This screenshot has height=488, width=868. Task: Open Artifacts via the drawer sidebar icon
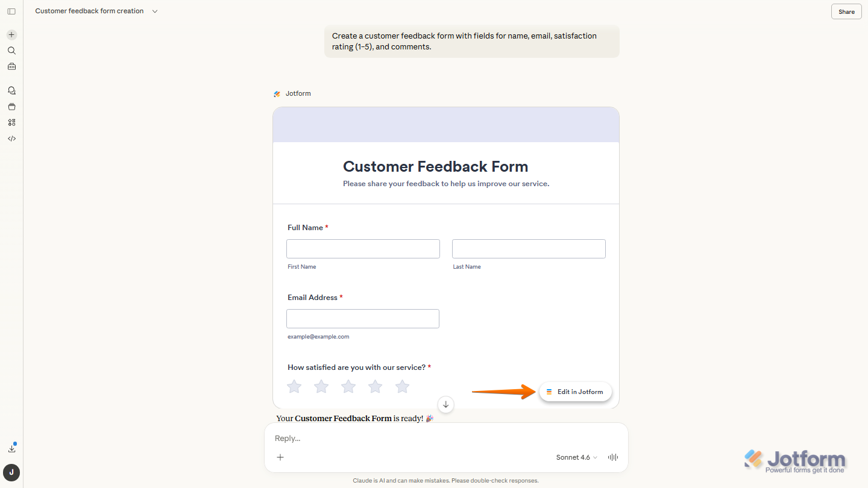pos(11,106)
